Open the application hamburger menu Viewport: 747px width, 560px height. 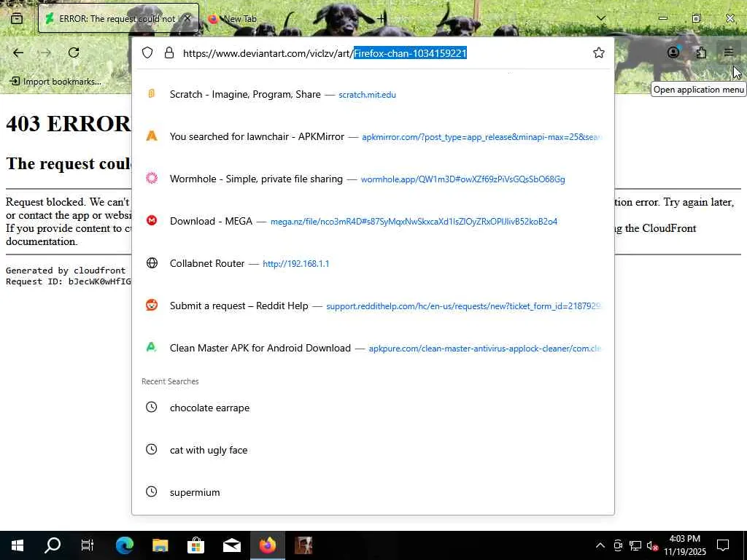729,52
